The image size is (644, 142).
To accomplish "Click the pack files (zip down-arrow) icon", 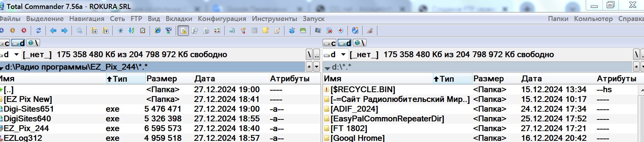I will tap(94, 31).
